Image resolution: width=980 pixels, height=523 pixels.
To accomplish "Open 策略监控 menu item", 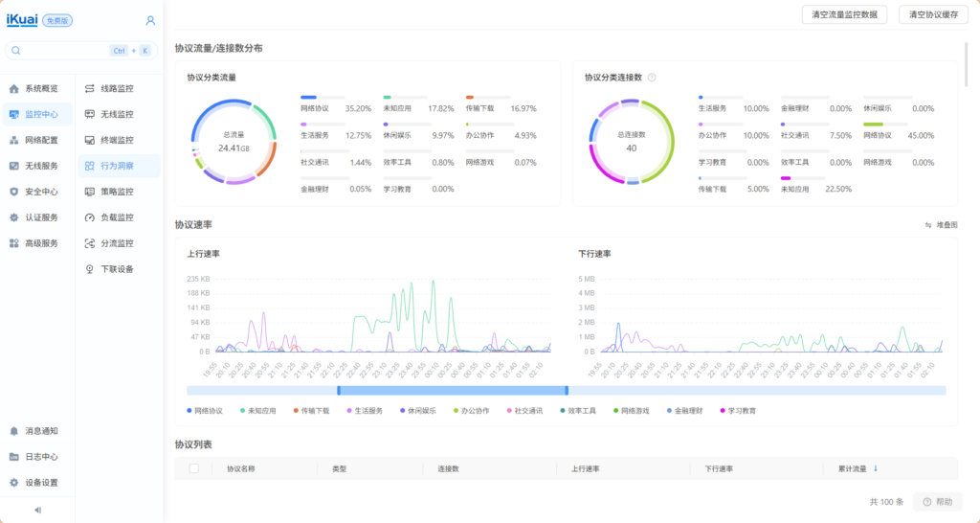I will point(119,193).
